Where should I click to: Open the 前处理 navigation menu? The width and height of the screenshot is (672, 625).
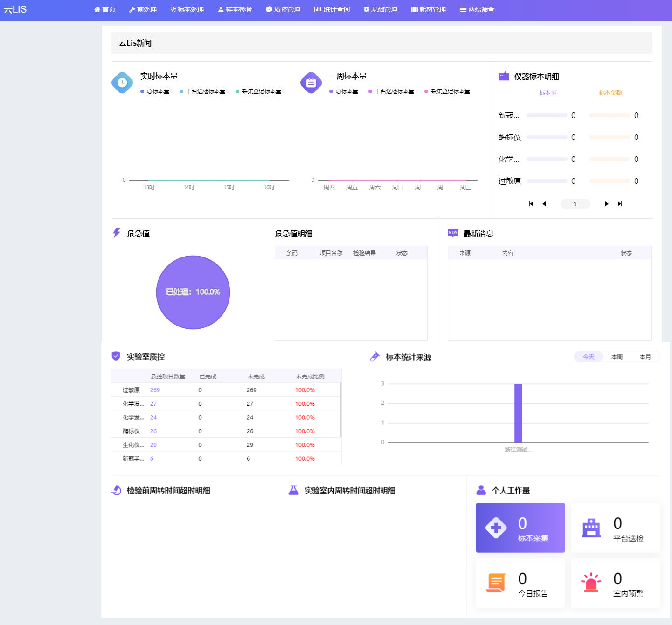[143, 9]
